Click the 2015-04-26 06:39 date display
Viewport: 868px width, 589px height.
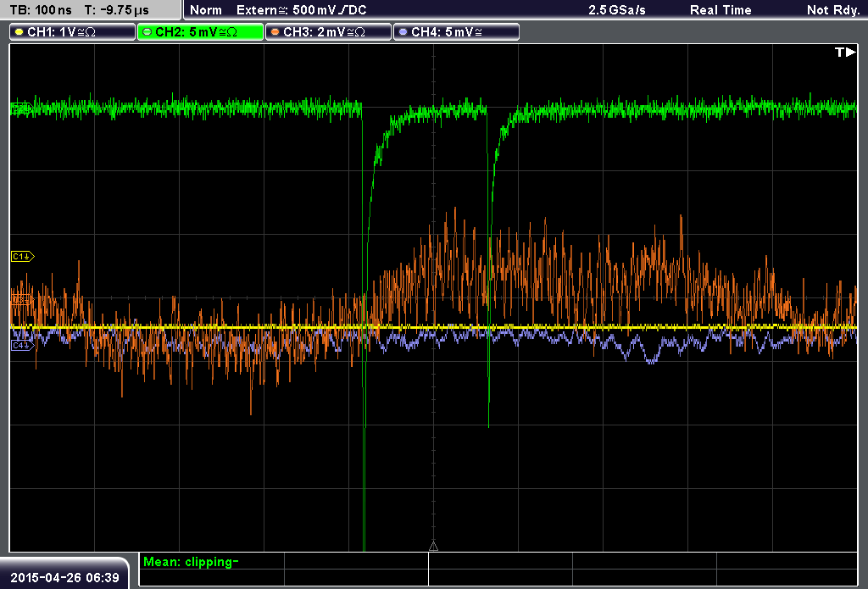64,578
